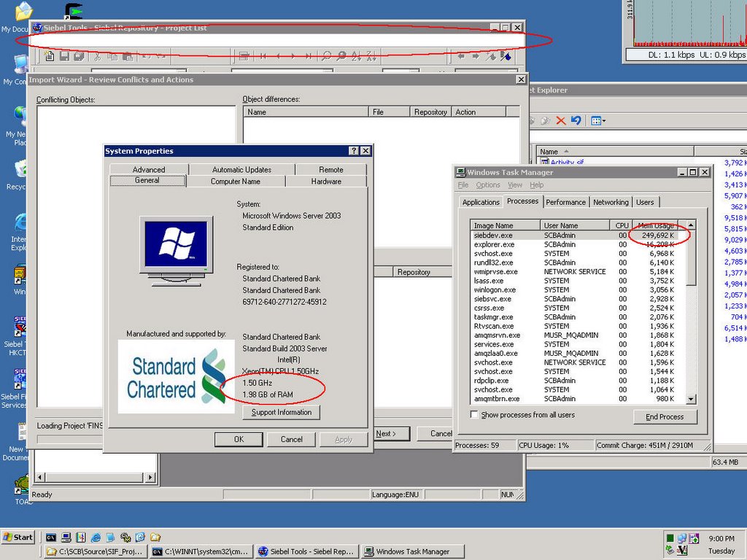
Task: Open the Remote tab in System Properties
Action: pos(331,169)
